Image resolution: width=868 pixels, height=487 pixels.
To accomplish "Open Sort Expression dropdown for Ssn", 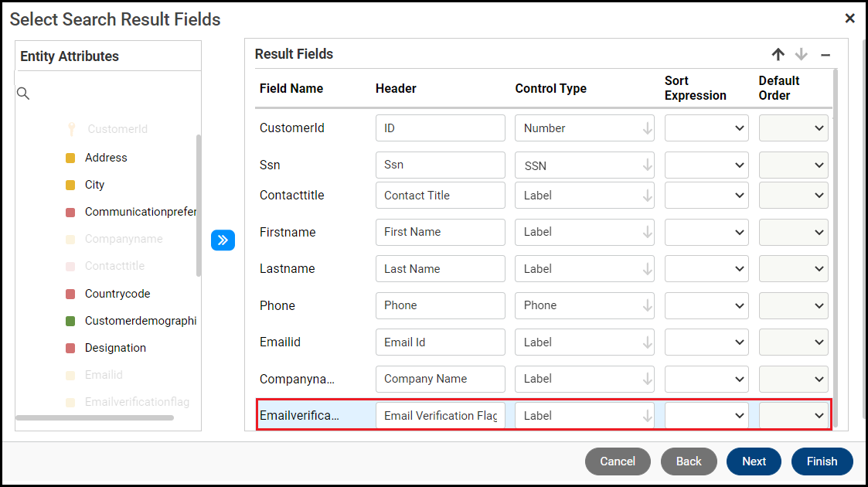I will point(706,165).
